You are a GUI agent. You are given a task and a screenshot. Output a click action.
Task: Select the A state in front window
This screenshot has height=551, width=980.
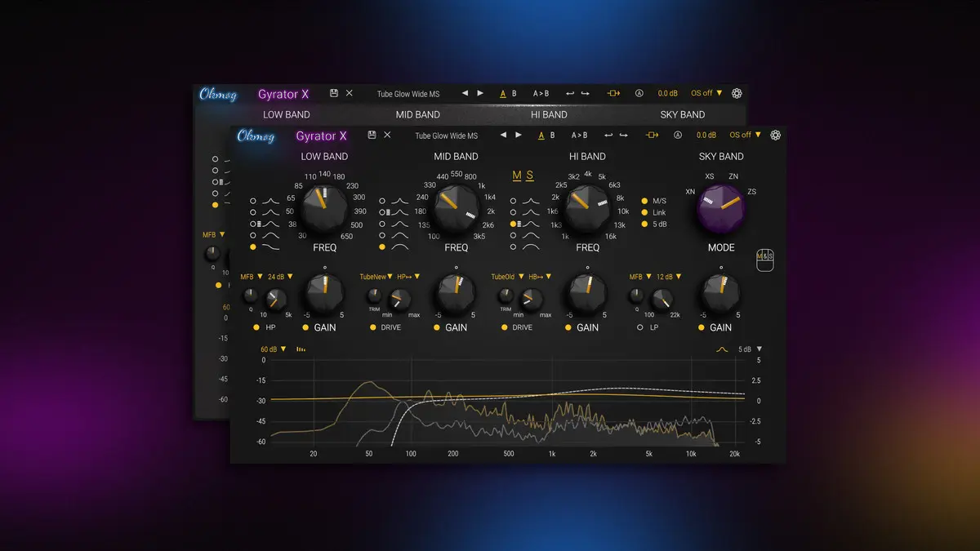pos(541,135)
